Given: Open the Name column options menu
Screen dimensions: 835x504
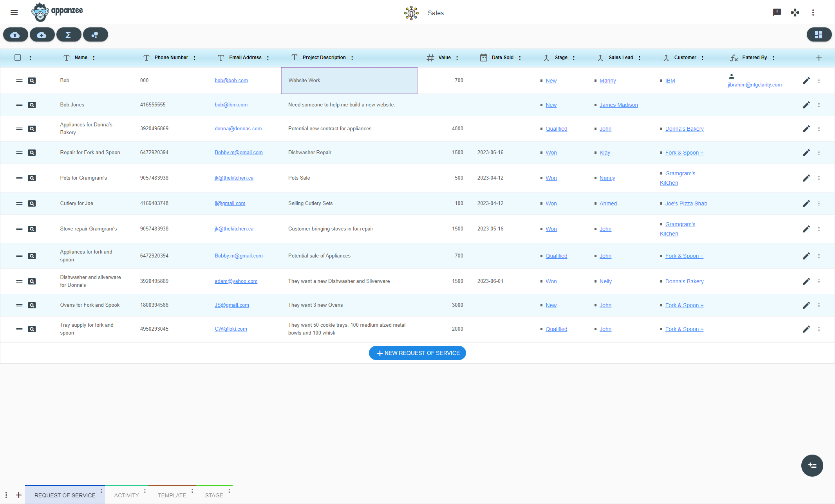Looking at the screenshot, I should [94, 58].
